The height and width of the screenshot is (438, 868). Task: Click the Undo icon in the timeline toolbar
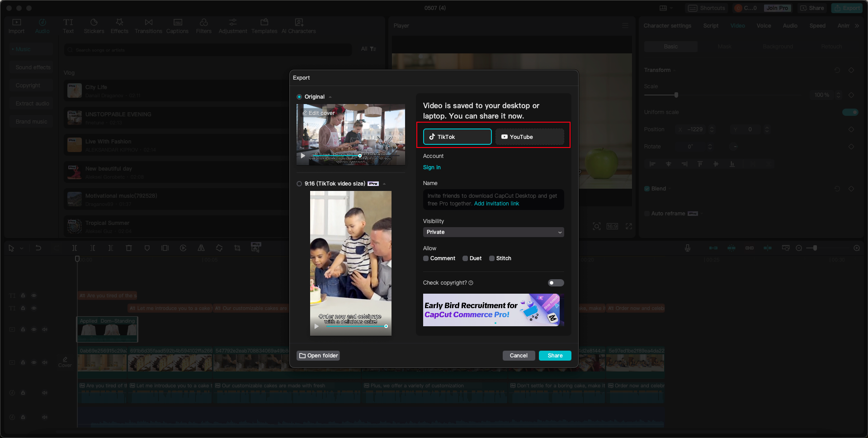point(38,248)
